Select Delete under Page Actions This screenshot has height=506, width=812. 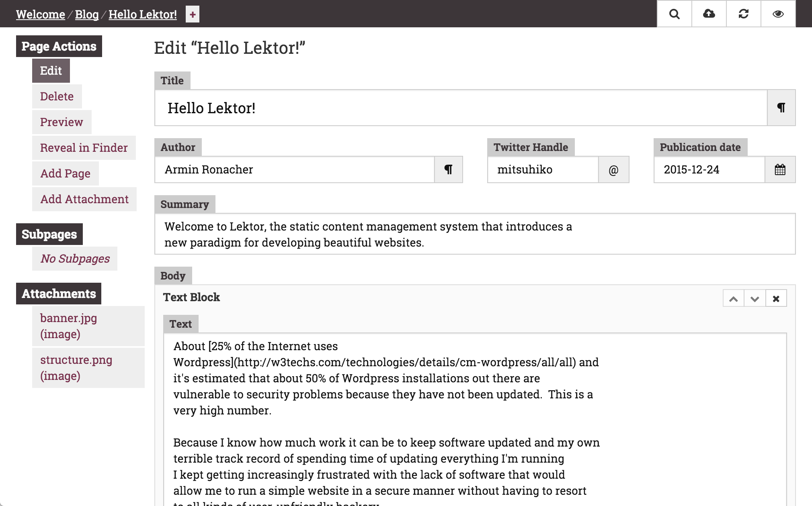(x=57, y=96)
